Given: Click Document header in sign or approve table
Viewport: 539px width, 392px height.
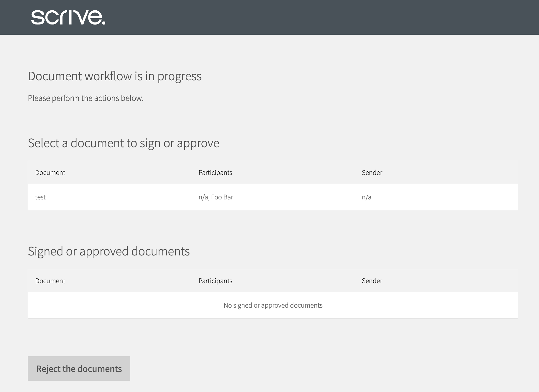Looking at the screenshot, I should pos(50,173).
